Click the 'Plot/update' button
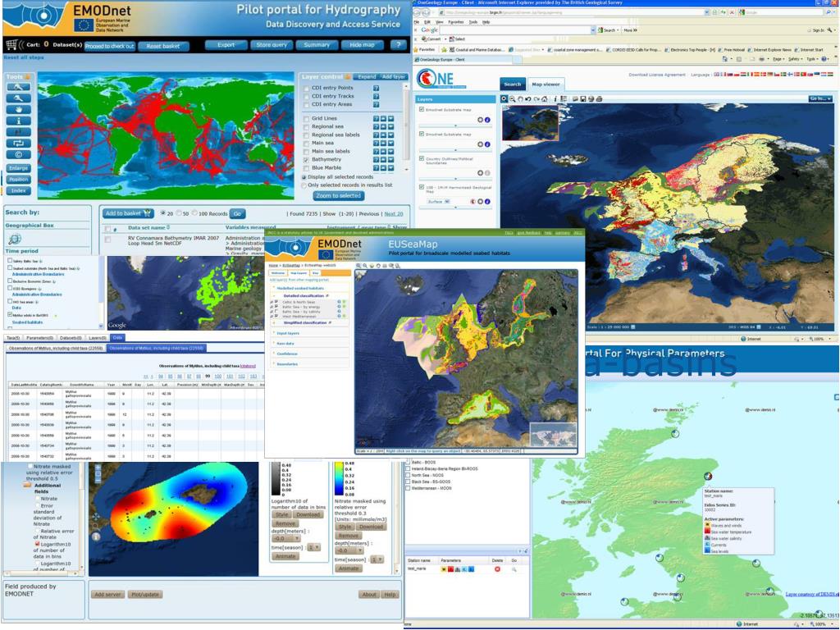The width and height of the screenshot is (840, 630). pos(145,595)
